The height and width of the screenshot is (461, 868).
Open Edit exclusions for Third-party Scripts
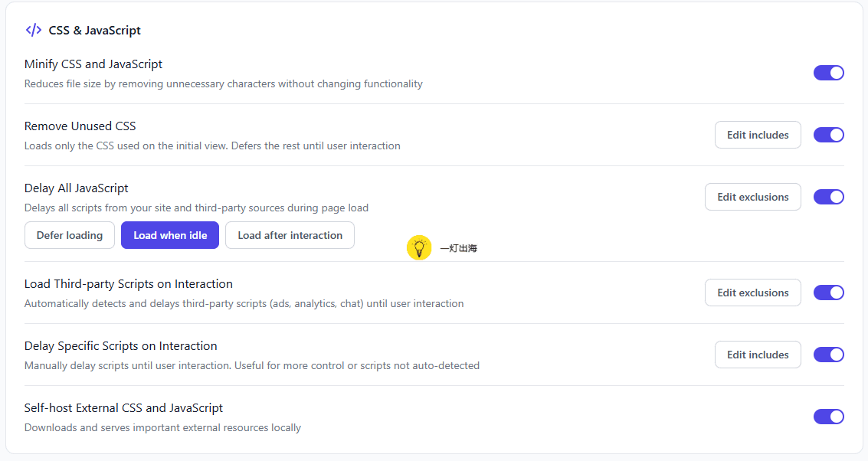(753, 293)
